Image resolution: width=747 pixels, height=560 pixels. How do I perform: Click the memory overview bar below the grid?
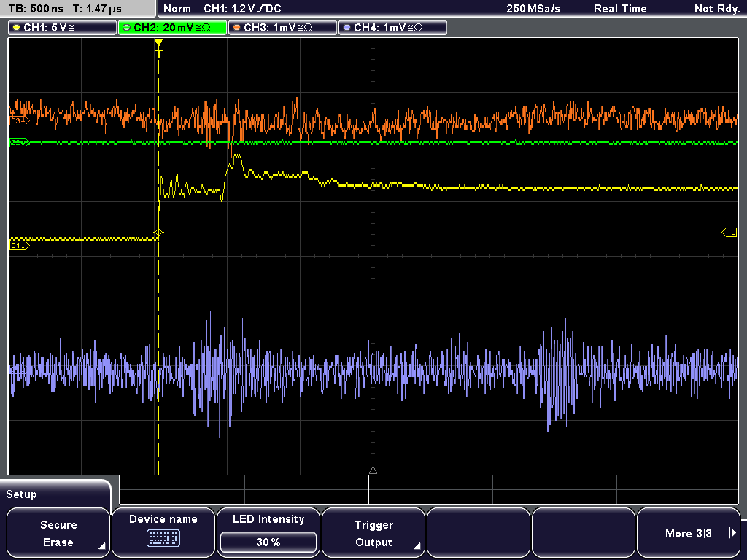[x=429, y=490]
